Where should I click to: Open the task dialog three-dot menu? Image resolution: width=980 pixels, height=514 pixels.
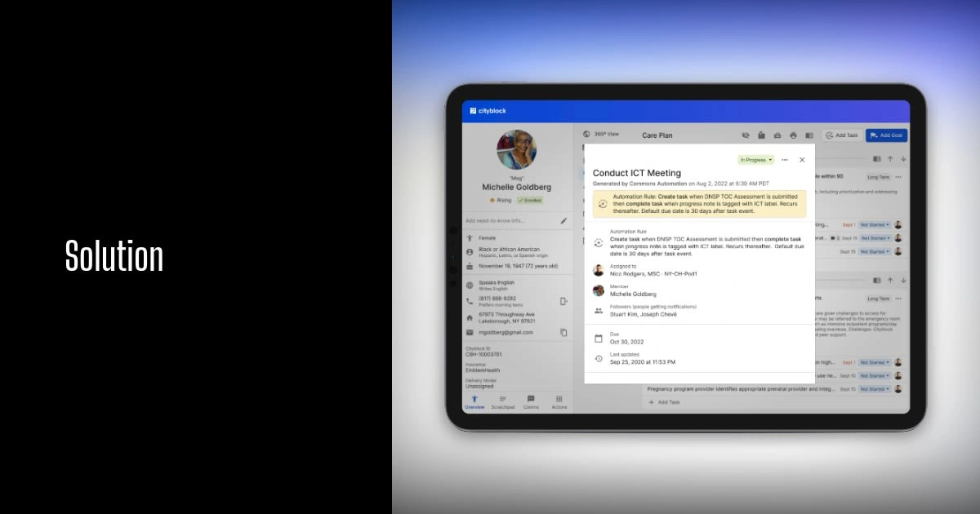(785, 160)
